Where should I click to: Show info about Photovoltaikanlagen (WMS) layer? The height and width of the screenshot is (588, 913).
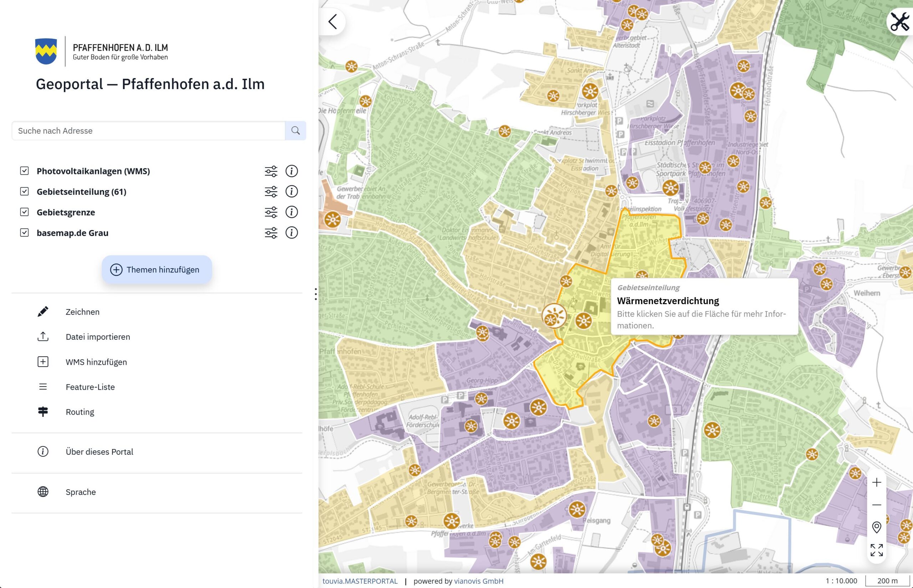tap(292, 171)
